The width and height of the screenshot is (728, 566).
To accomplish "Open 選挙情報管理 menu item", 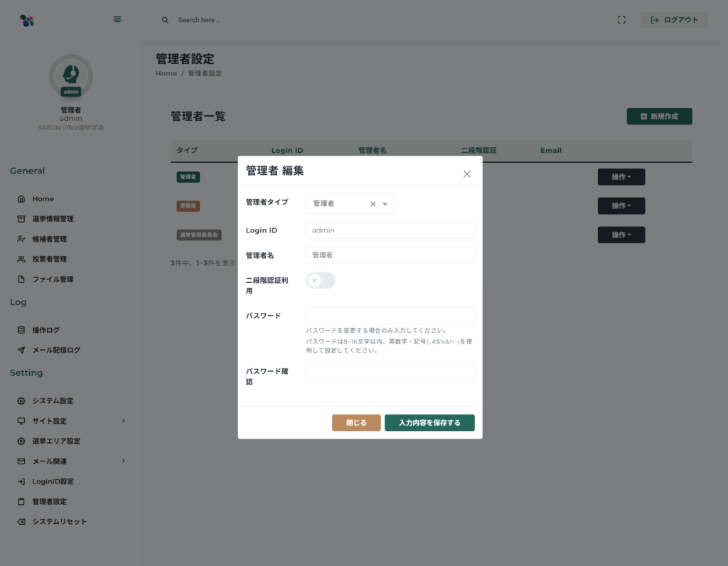I will tap(53, 219).
